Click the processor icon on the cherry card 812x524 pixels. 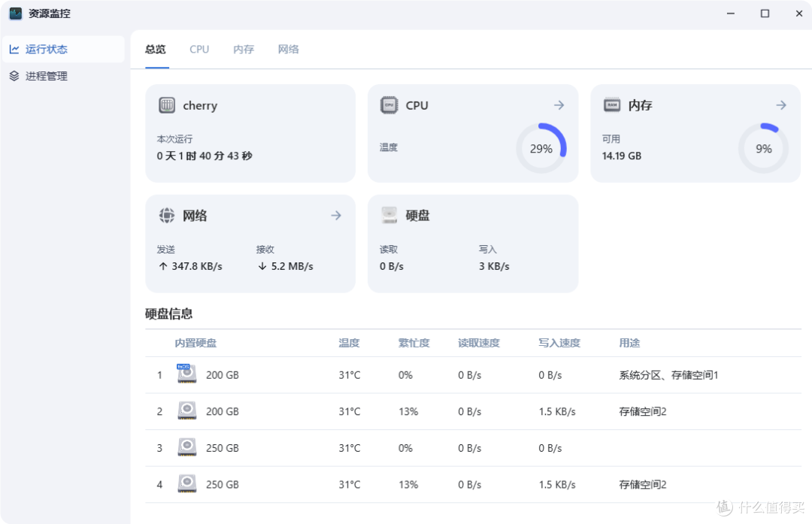(x=166, y=105)
